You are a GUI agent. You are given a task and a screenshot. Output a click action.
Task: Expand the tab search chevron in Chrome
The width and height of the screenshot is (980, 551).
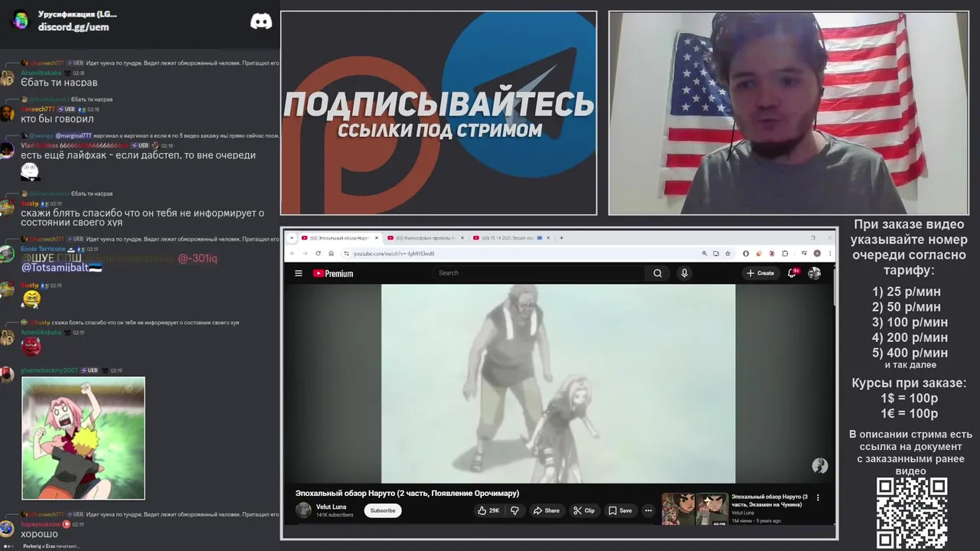(291, 238)
